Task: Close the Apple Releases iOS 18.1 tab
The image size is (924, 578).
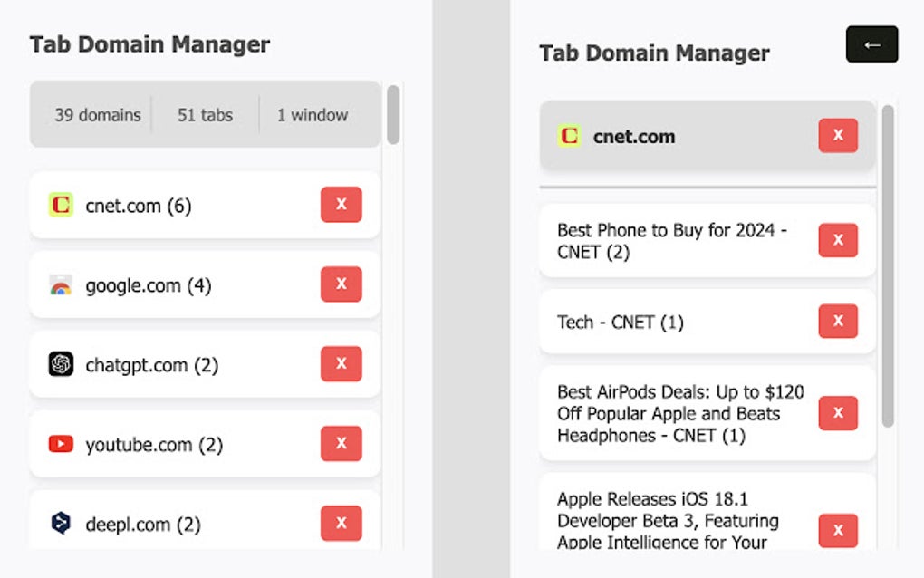Action: 838,531
